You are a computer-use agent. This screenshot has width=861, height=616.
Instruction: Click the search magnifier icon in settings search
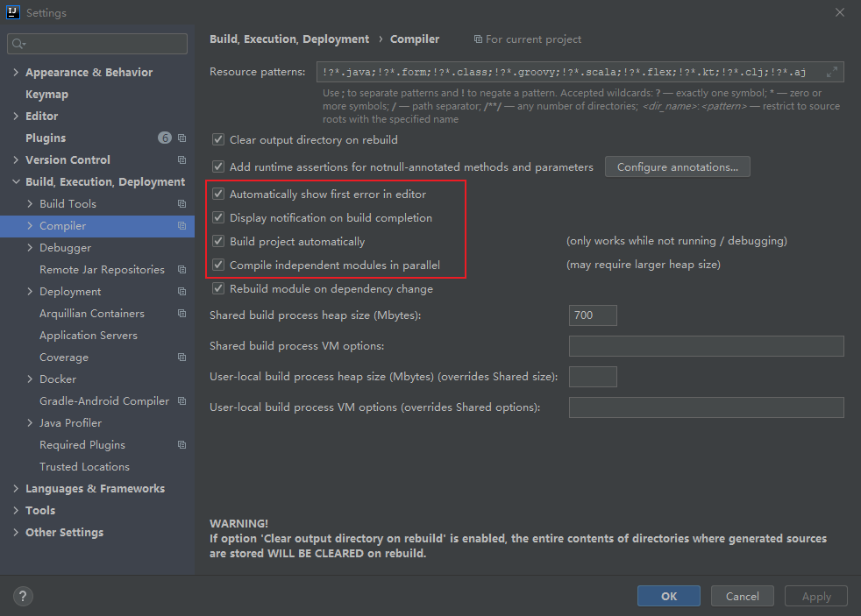pyautogui.click(x=18, y=44)
